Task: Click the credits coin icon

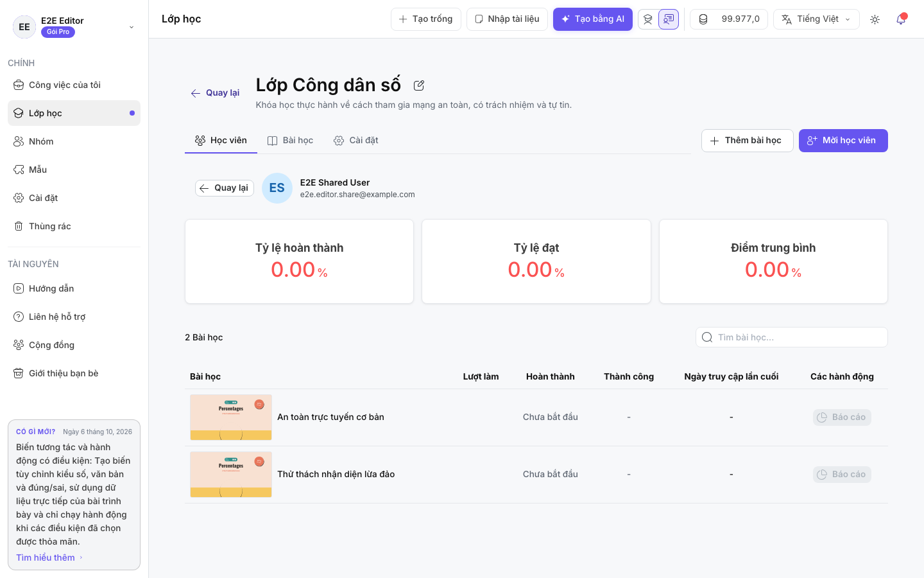Action: tap(703, 19)
